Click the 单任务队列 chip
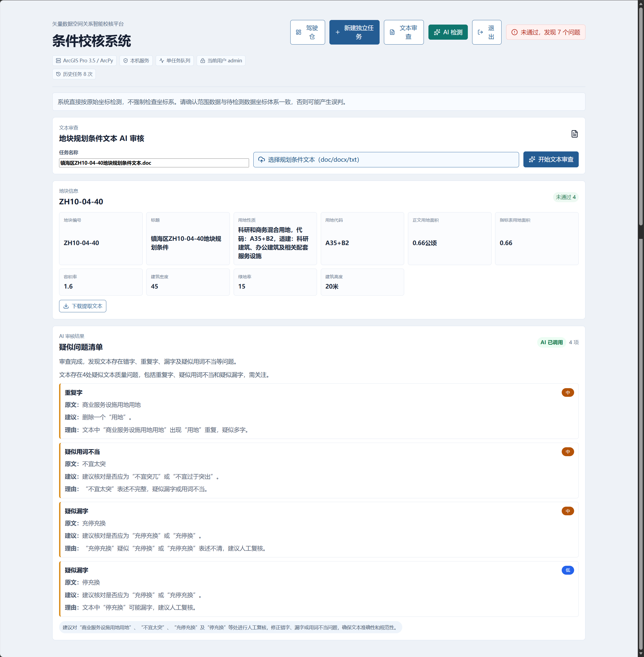The image size is (644, 657). point(175,60)
